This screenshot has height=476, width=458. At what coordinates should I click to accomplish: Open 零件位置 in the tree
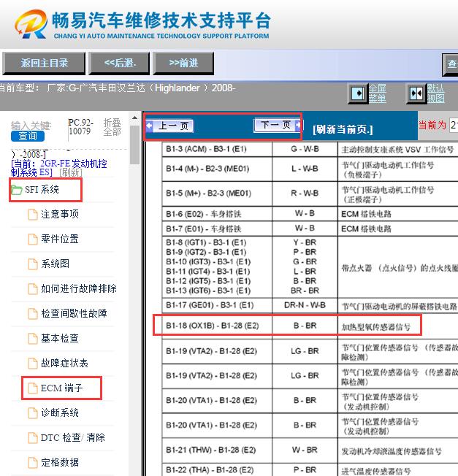pyautogui.click(x=60, y=239)
